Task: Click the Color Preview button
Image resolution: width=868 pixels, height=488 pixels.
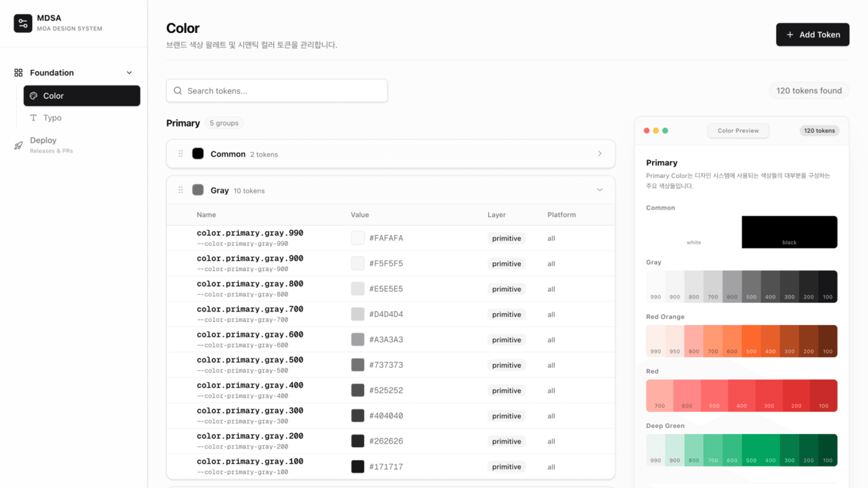Action: pos(738,131)
